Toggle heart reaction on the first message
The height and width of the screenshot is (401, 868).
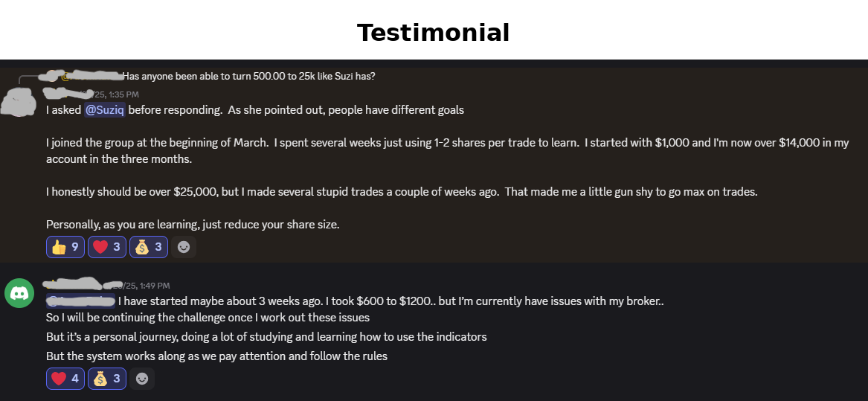(107, 247)
